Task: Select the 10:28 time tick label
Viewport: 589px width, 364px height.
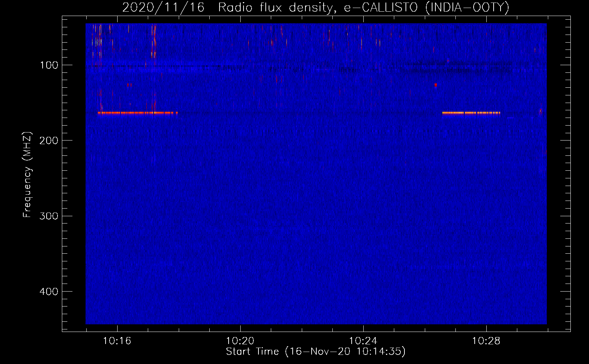Action: click(x=486, y=341)
